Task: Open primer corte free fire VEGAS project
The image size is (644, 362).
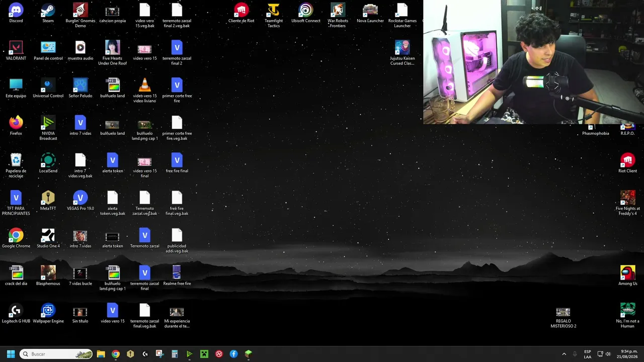Action: click(x=177, y=91)
